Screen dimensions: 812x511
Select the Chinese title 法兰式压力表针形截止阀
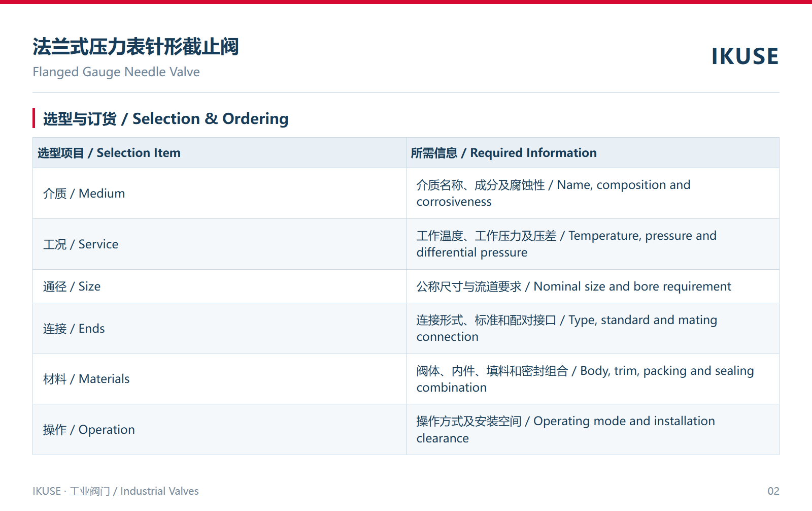tap(136, 47)
